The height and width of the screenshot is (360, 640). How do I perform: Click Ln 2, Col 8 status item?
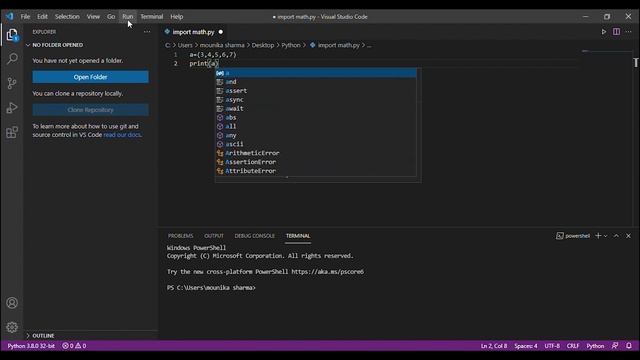(x=494, y=346)
